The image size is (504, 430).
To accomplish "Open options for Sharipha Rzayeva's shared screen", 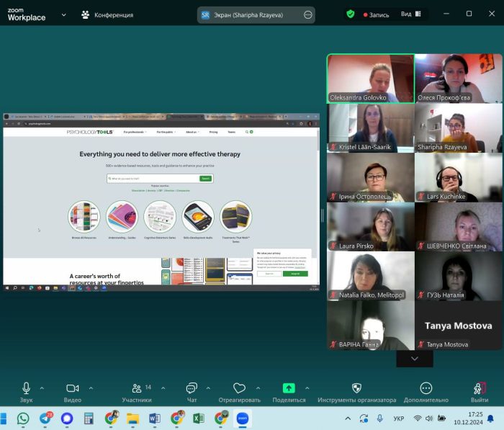I will [308, 14].
